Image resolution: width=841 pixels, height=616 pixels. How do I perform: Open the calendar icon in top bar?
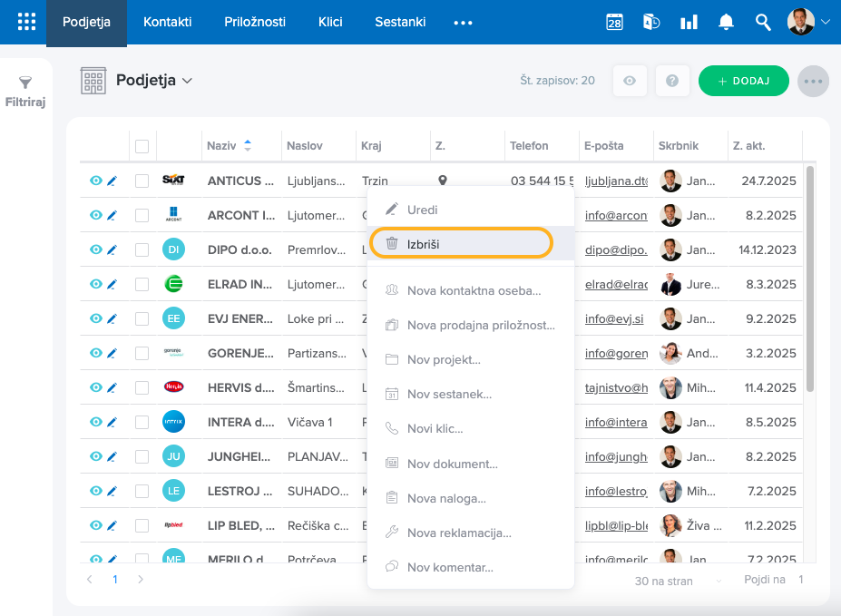coord(614,22)
